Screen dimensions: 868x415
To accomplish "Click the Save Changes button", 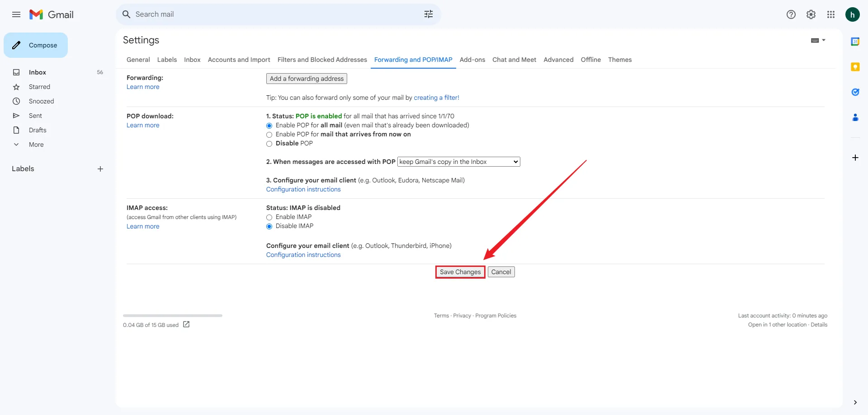I will click(460, 272).
